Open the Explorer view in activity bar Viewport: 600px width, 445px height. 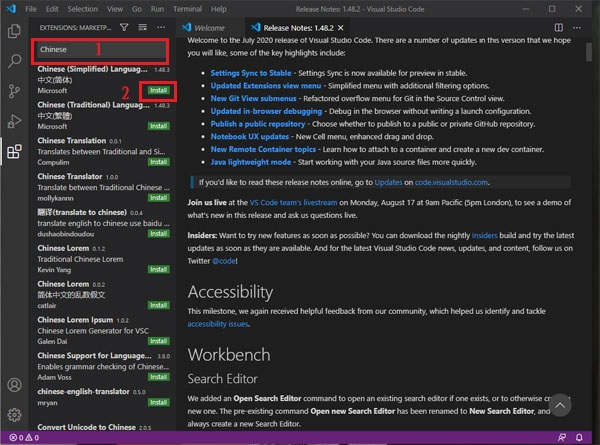click(15, 31)
